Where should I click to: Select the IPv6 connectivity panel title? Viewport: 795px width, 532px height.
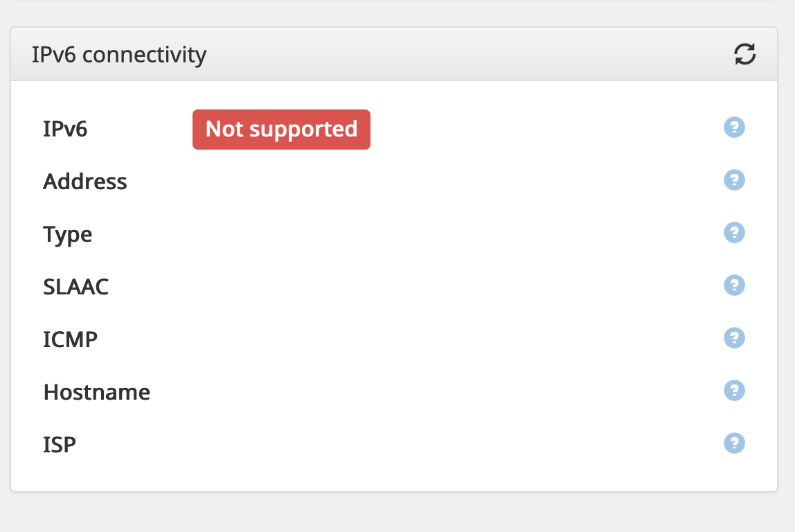point(119,54)
